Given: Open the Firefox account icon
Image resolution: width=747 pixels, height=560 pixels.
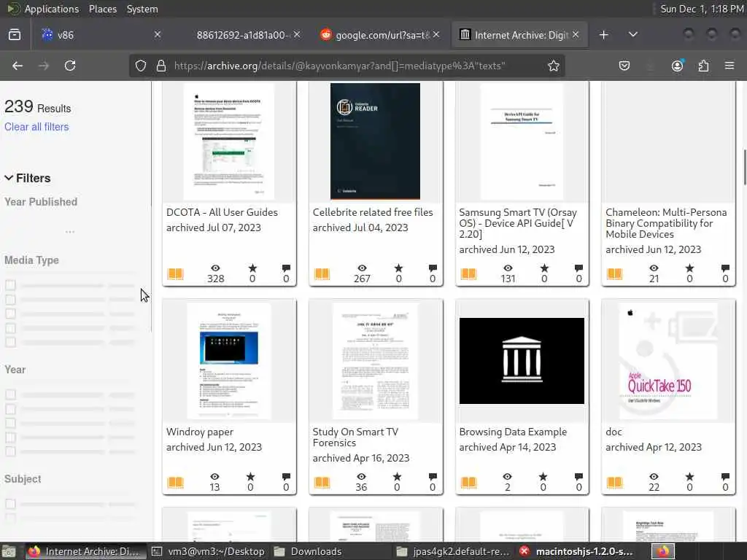Looking at the screenshot, I should [677, 66].
